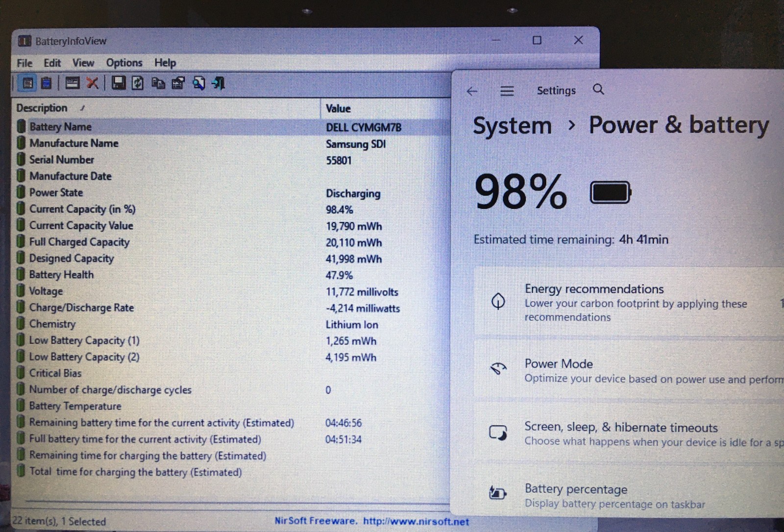The height and width of the screenshot is (532, 784).
Task: Click the Show Battery Information toolbar icon
Action: pos(28,83)
